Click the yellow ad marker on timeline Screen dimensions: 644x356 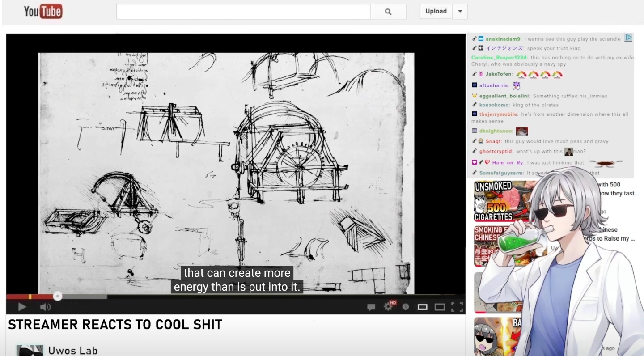(30, 297)
